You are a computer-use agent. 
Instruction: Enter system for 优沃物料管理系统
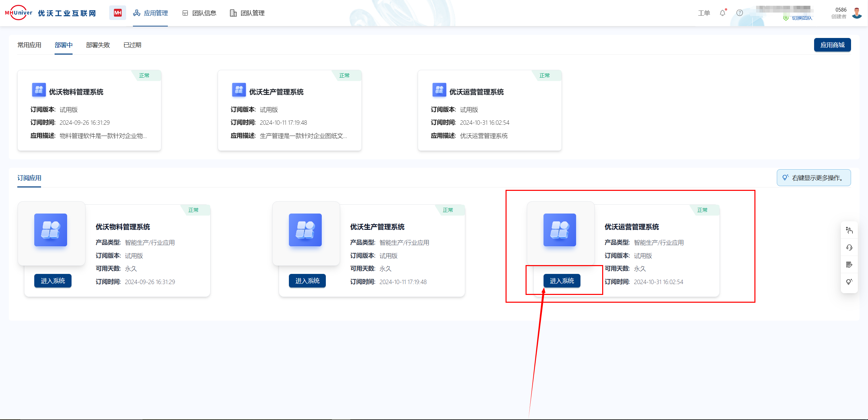53,281
